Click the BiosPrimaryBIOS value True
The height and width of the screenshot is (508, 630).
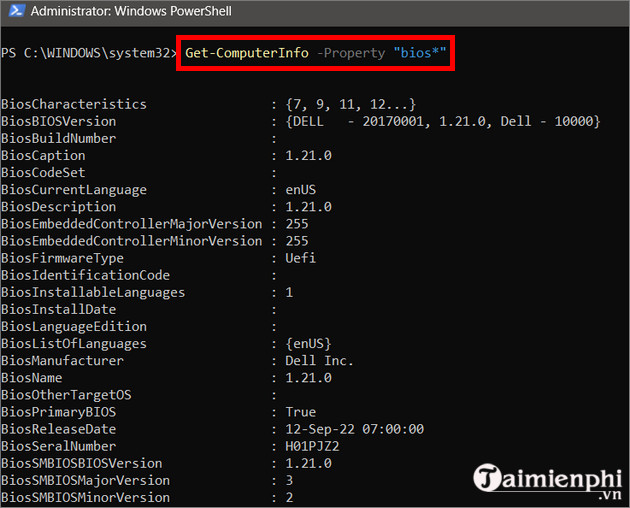point(301,412)
